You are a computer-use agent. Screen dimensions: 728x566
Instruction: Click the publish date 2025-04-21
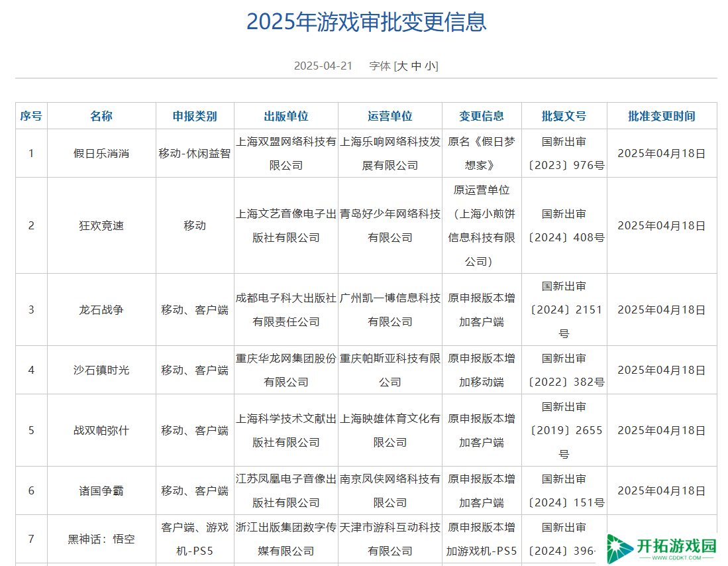pos(323,66)
